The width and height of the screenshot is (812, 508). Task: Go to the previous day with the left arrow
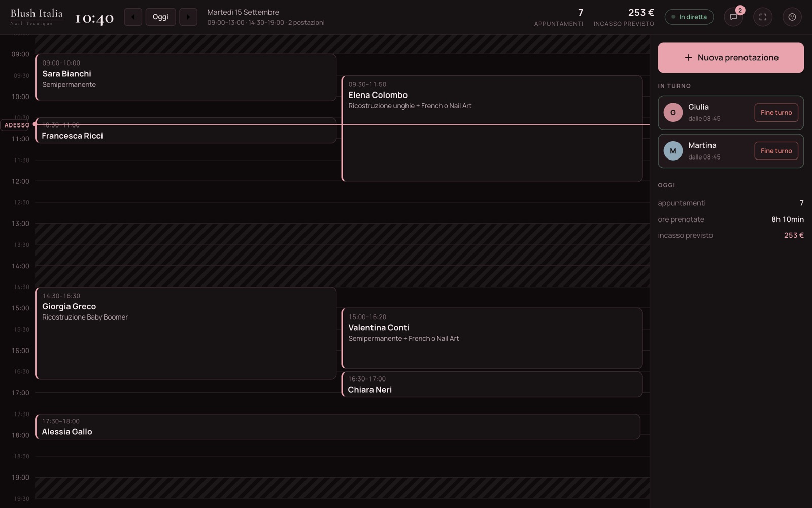[133, 17]
